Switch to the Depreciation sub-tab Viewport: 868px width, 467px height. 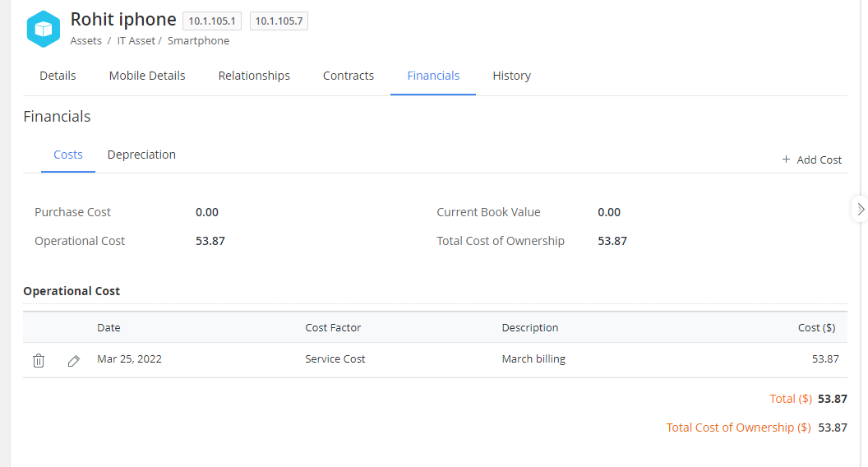tap(141, 155)
